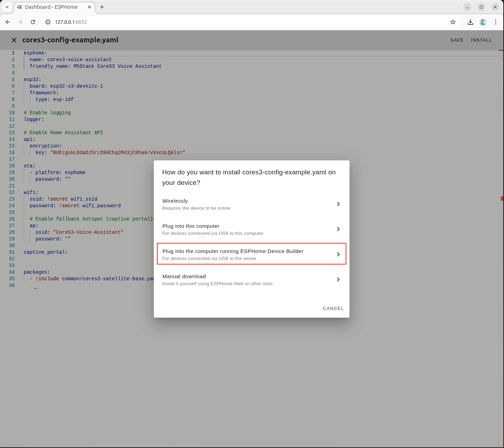
Task: Open the Chrome profile avatar
Action: pos(483,22)
